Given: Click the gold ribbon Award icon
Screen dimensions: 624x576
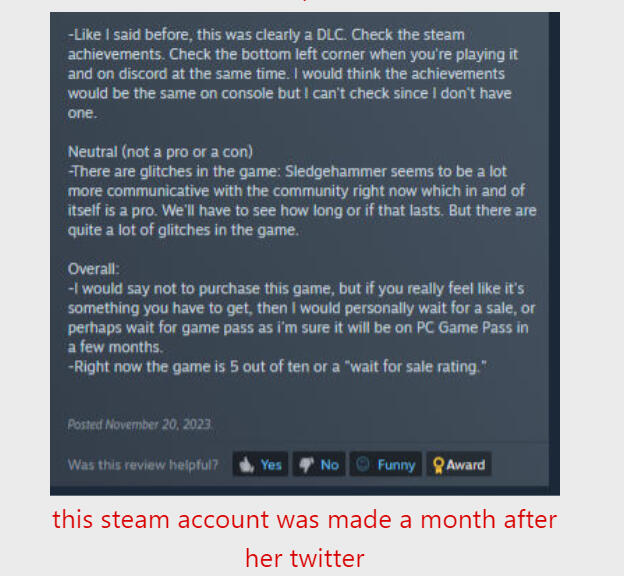Looking at the screenshot, I should [438, 465].
